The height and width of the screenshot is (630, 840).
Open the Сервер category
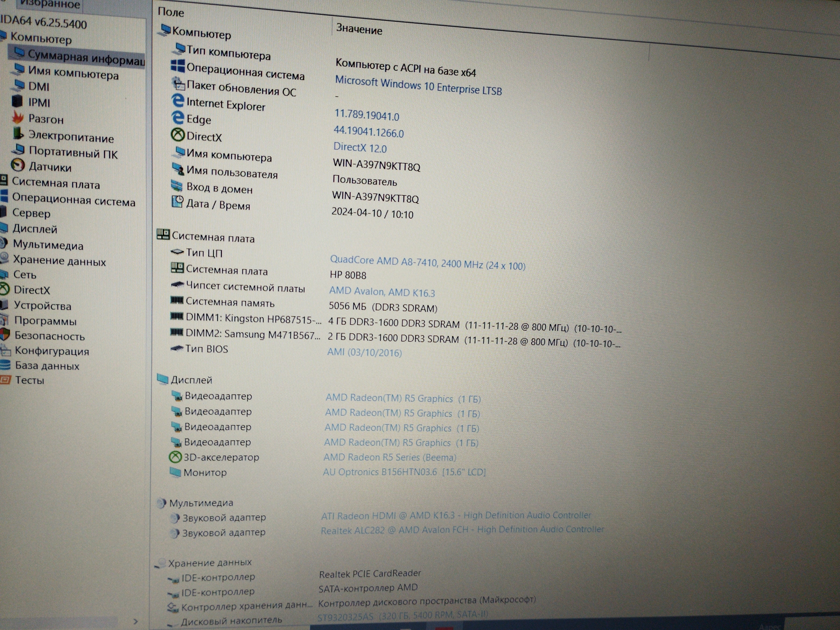(31, 213)
